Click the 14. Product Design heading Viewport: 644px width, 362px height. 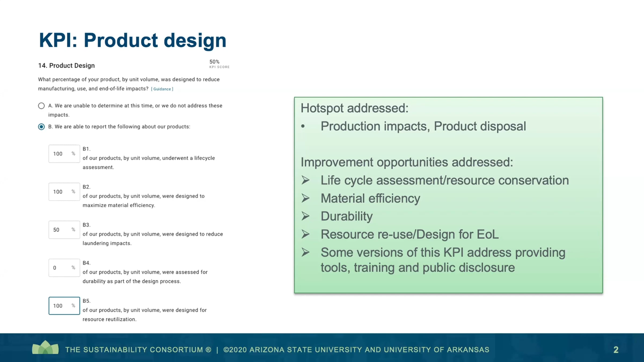coord(67,66)
